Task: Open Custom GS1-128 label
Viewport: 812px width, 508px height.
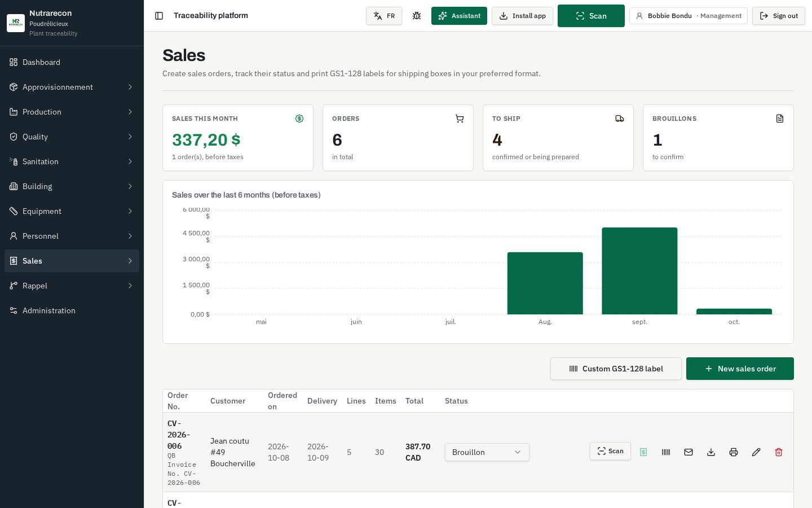Action: [x=616, y=369]
